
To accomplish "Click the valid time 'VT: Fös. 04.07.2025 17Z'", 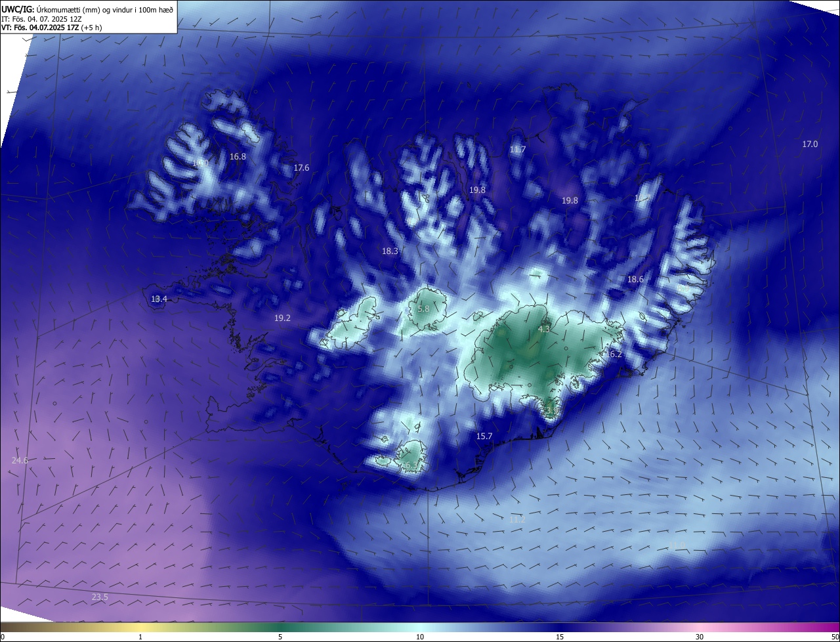I will 39,28.
